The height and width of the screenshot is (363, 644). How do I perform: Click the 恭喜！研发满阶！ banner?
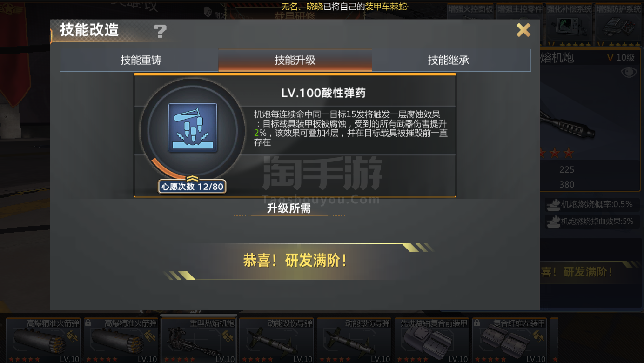pyautogui.click(x=295, y=261)
